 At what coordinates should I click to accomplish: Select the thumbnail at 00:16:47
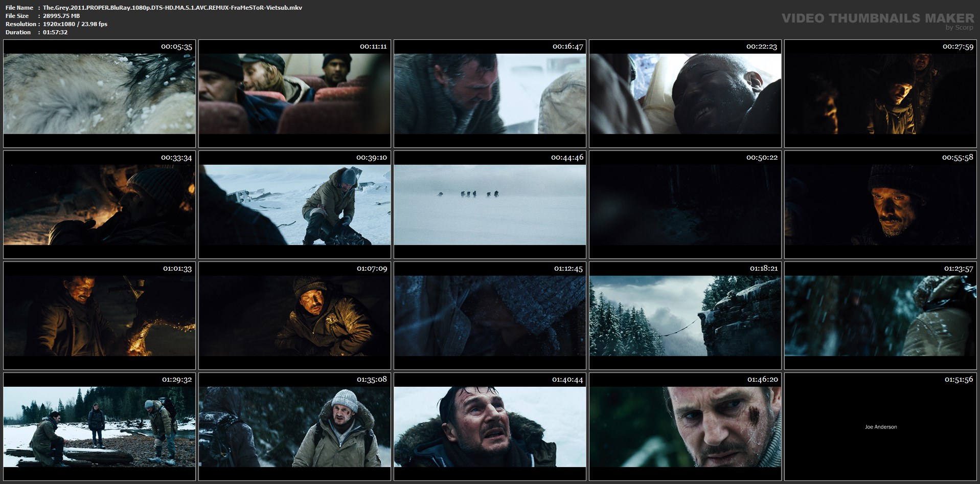pos(490,94)
